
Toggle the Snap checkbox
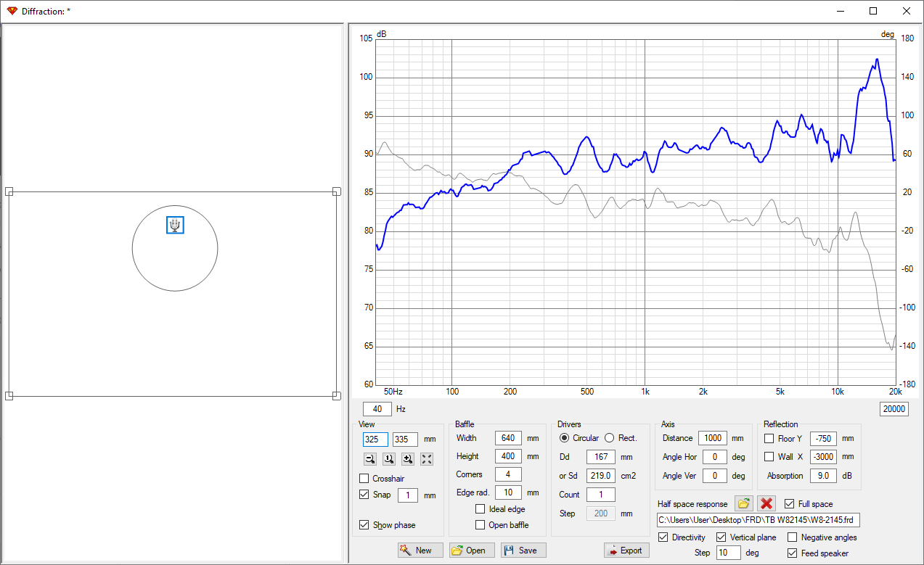coord(364,495)
